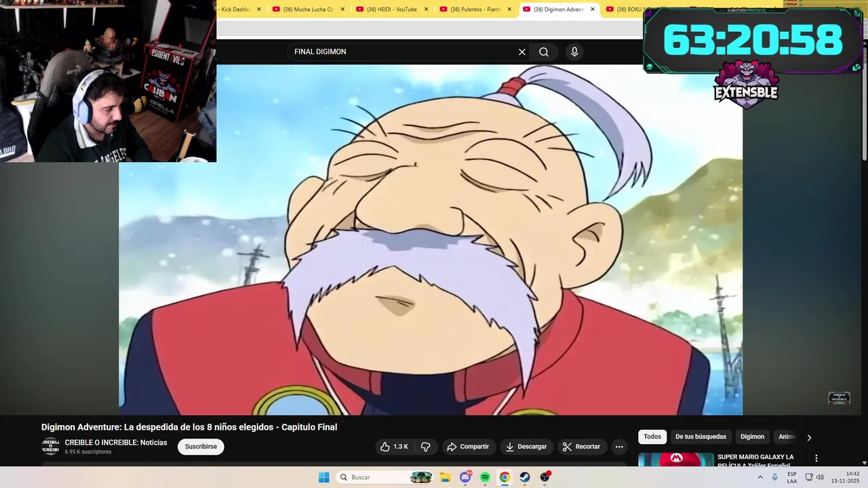
Task: Select the Digimon filter chip
Action: click(752, 437)
